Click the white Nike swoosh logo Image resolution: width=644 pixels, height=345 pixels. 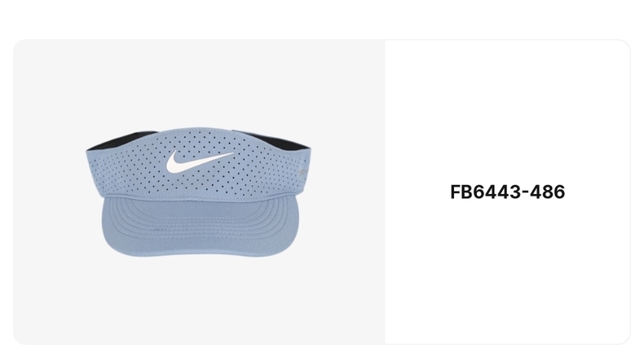(199, 161)
